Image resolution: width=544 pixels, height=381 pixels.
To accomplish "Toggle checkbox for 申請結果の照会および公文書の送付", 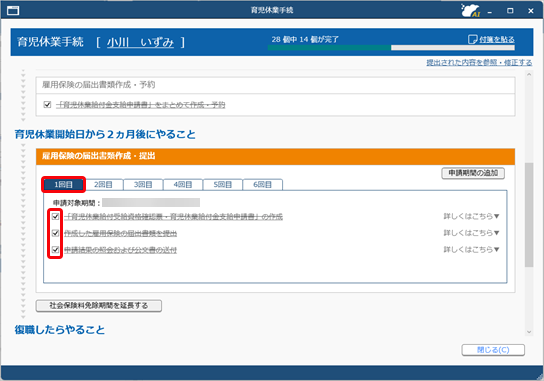I will point(56,249).
